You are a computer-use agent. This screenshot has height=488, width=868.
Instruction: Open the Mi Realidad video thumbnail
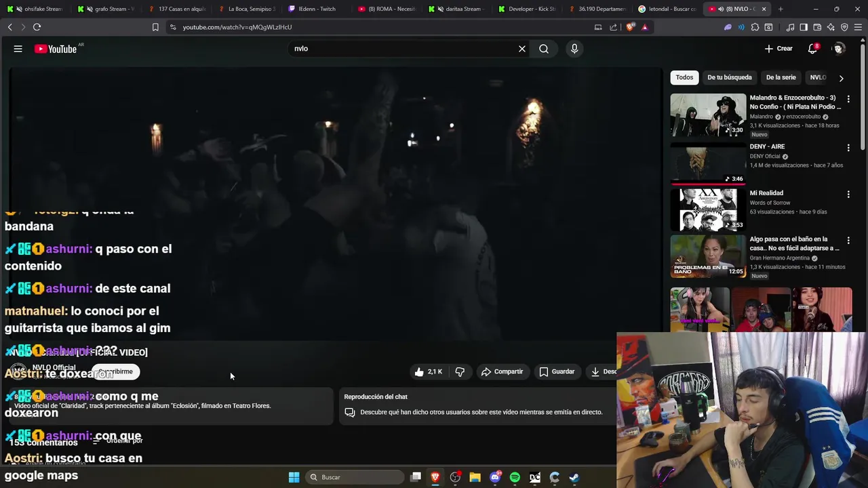708,209
